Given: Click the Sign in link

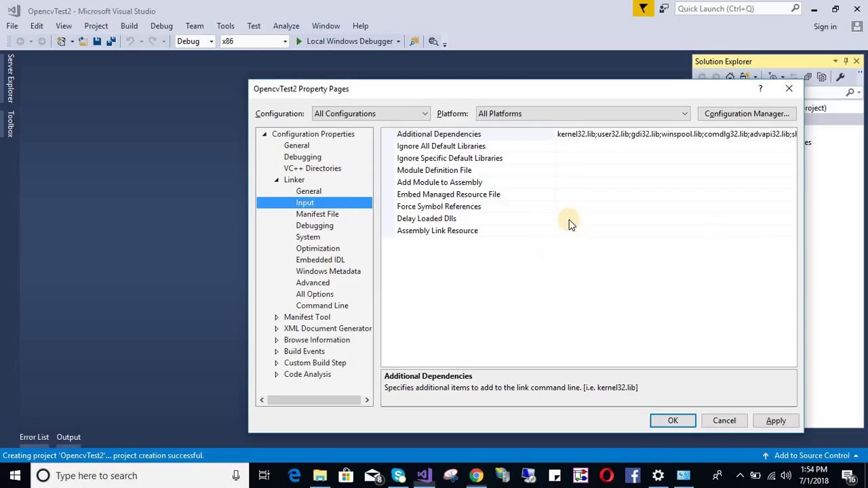Looking at the screenshot, I should click(x=825, y=26).
